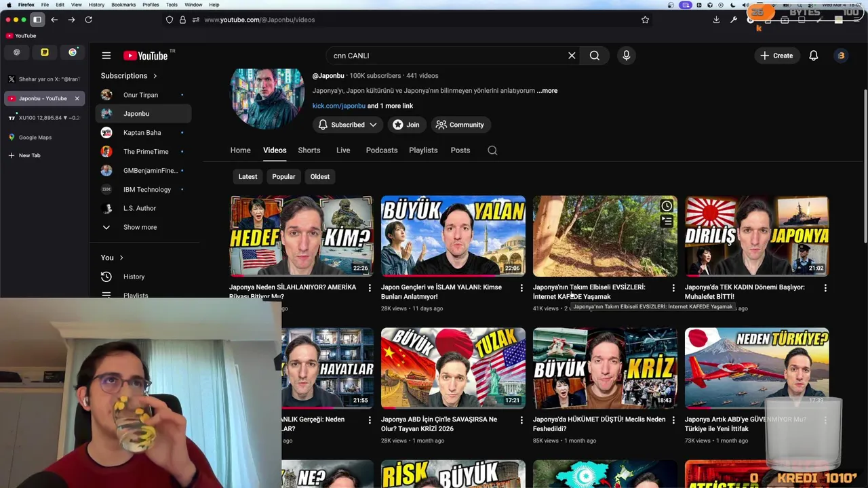The image size is (868, 488).
Task: Switch to the Playlists channel tab
Action: [423, 150]
